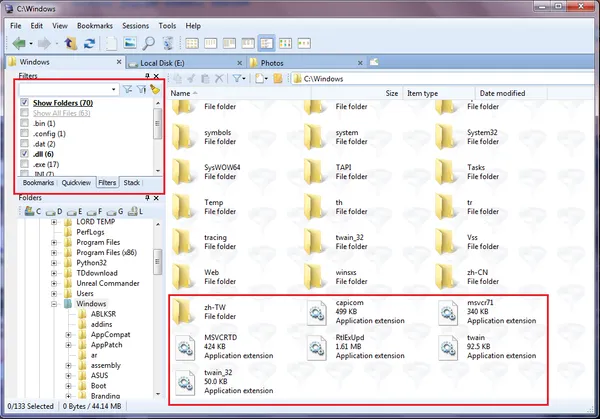Click the recycle bin toolbar icon
The width and height of the screenshot is (600, 419).
point(168,43)
